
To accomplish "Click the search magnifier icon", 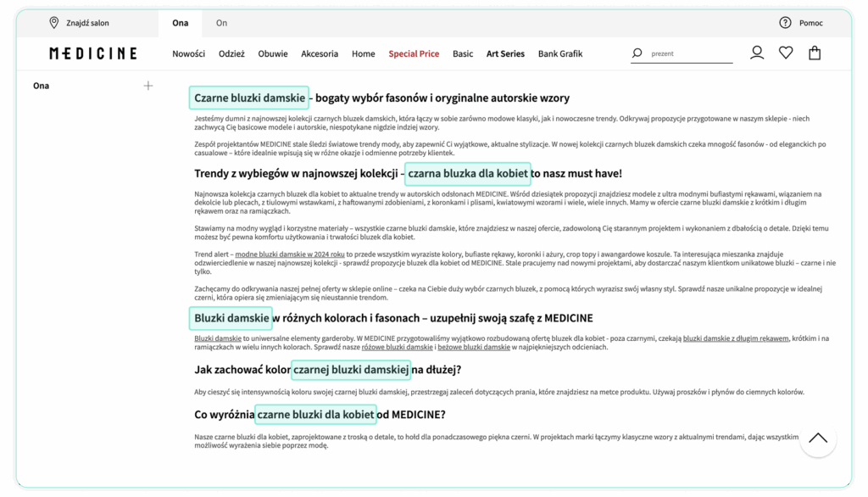I will click(x=637, y=53).
